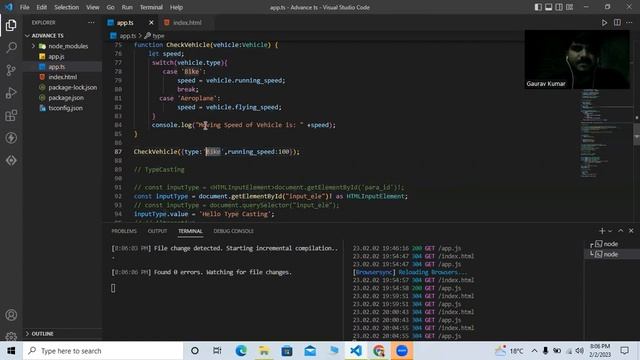
Task: Select app.ts in the explorer tree
Action: [62, 67]
